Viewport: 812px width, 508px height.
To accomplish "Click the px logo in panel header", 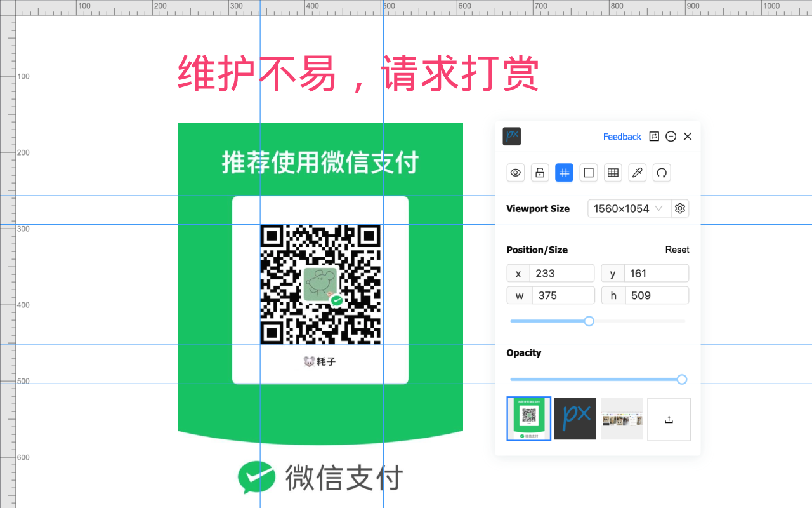I will [512, 137].
